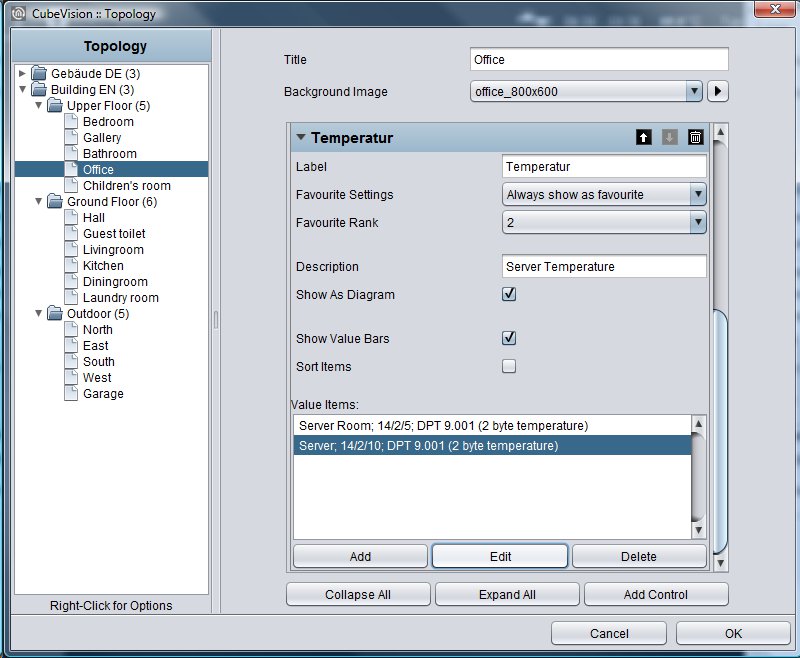Viewport: 800px width, 658px height.
Task: Click the Add Control button
Action: coord(656,595)
